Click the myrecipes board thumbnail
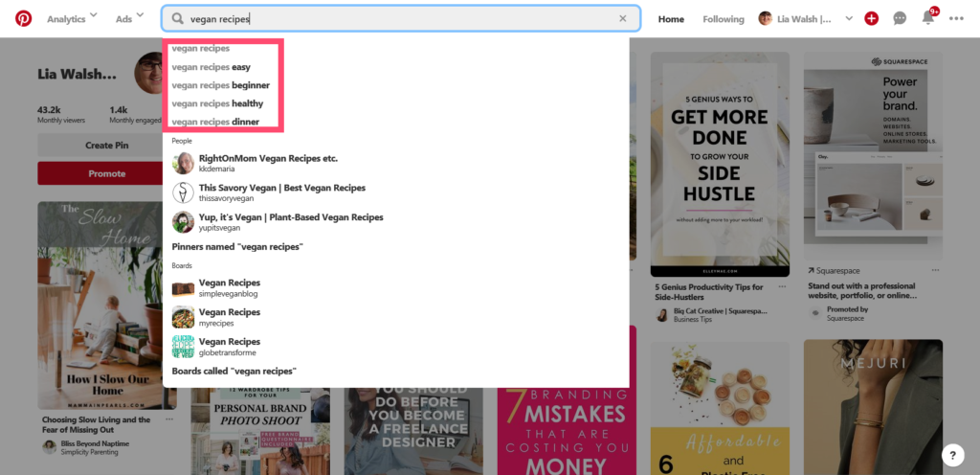The image size is (980, 475). tap(183, 317)
